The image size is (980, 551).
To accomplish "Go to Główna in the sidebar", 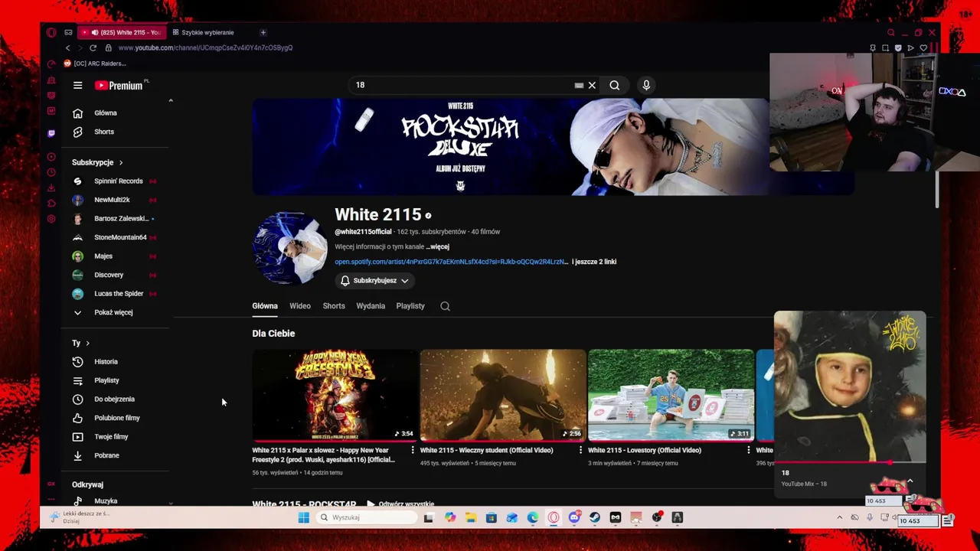I will (x=106, y=113).
